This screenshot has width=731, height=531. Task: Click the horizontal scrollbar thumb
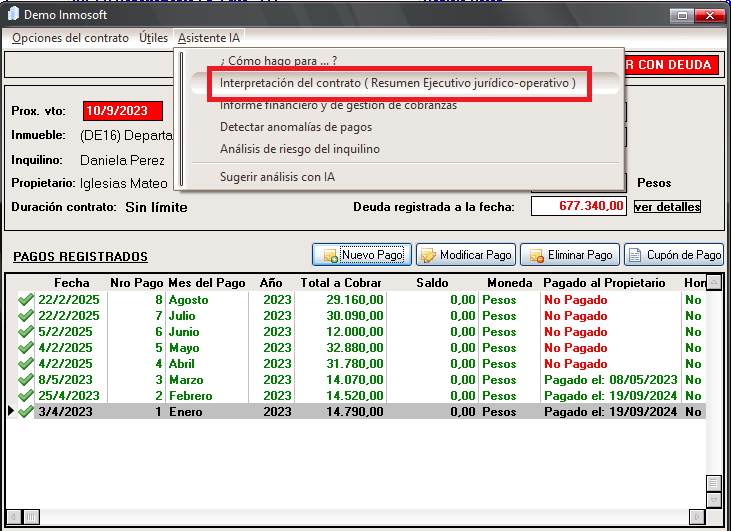31,517
